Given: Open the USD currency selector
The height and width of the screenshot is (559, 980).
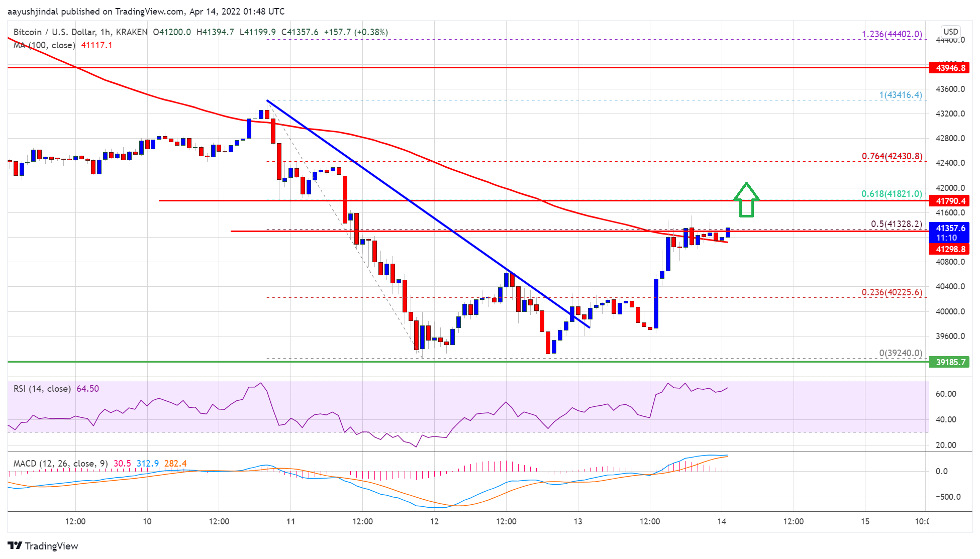Looking at the screenshot, I should click(x=950, y=32).
